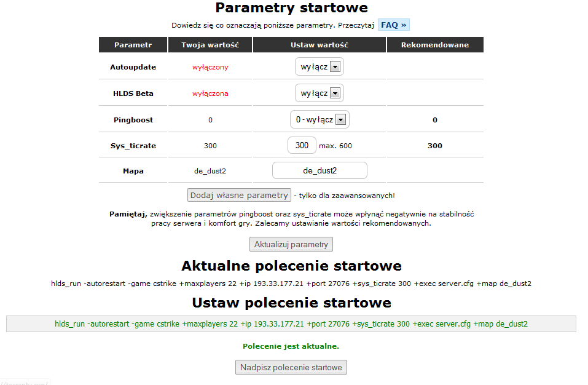Click the green start command text box
588x385 pixels.
pyautogui.click(x=291, y=323)
